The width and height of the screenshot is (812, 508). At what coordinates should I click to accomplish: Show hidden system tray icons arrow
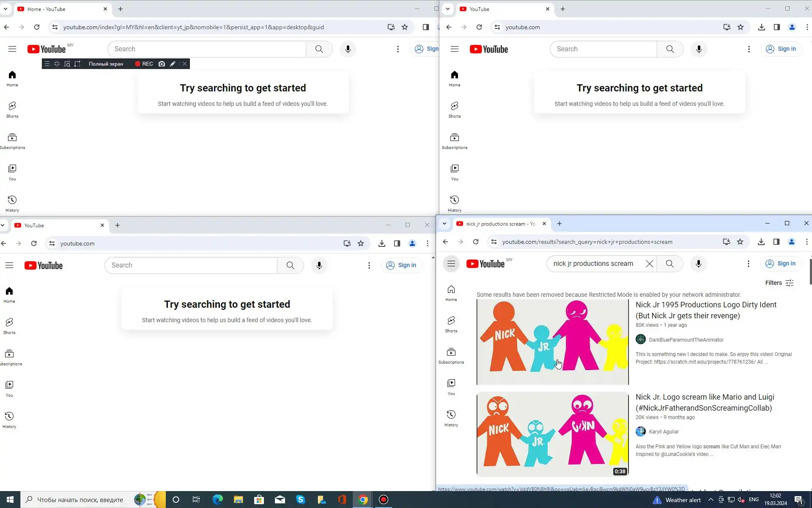710,500
